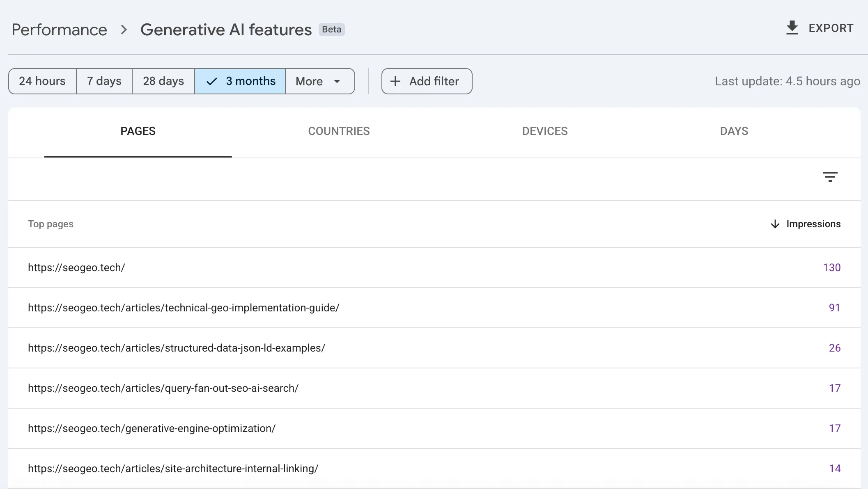The width and height of the screenshot is (868, 489).
Task: Click the Beta badge
Action: 332,30
